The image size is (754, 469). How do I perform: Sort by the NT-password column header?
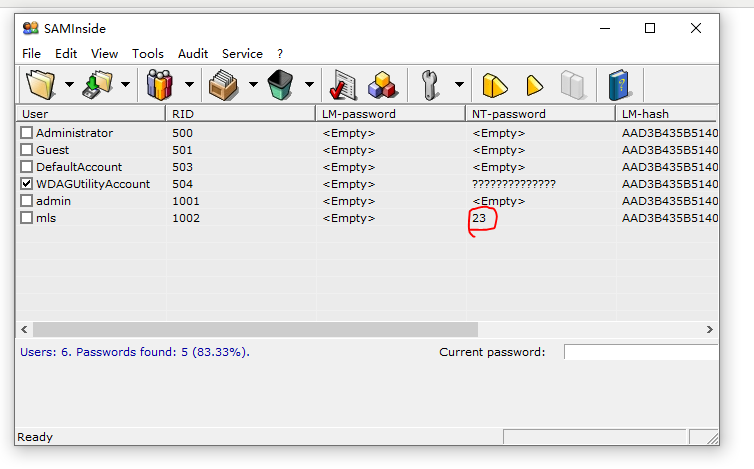540,114
